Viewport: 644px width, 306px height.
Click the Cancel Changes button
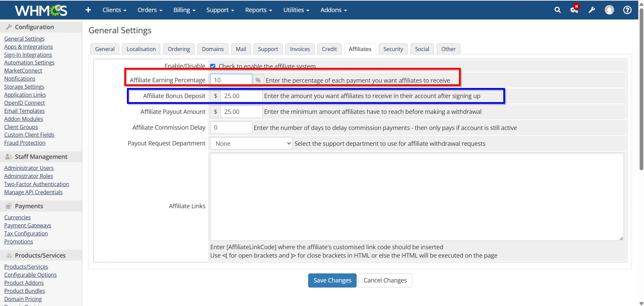pyautogui.click(x=385, y=280)
